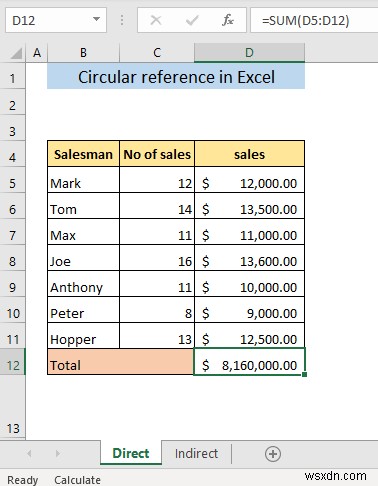378x486 pixels.
Task: Select the column A header
Action: point(37,53)
